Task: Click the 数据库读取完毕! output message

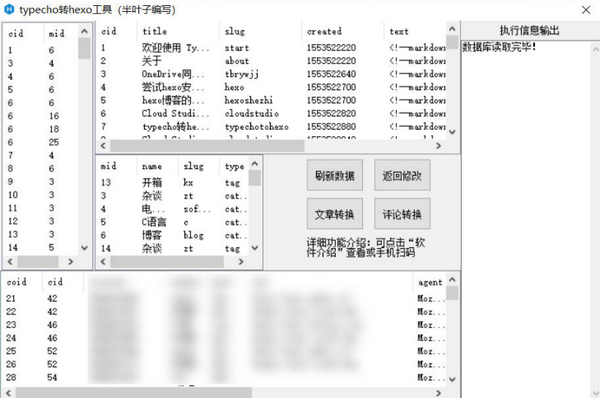Action: (499, 47)
